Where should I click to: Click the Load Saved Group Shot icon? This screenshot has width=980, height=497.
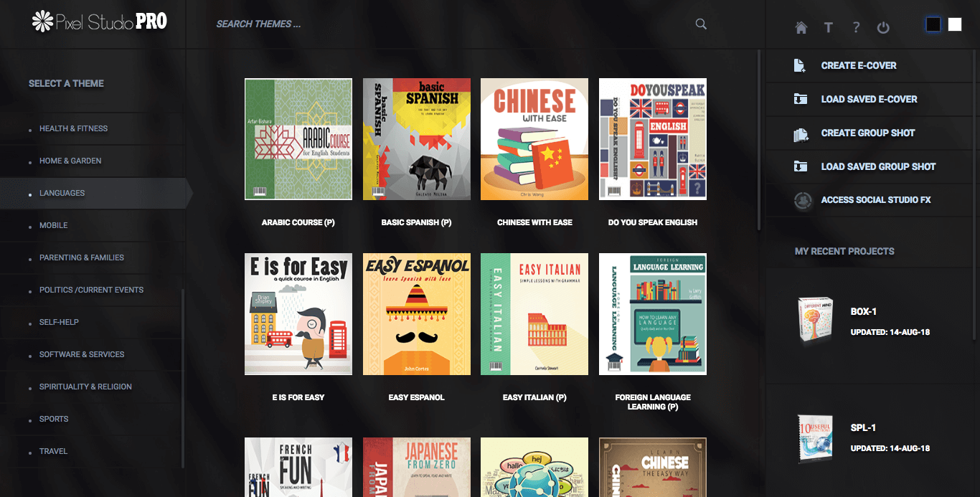800,166
